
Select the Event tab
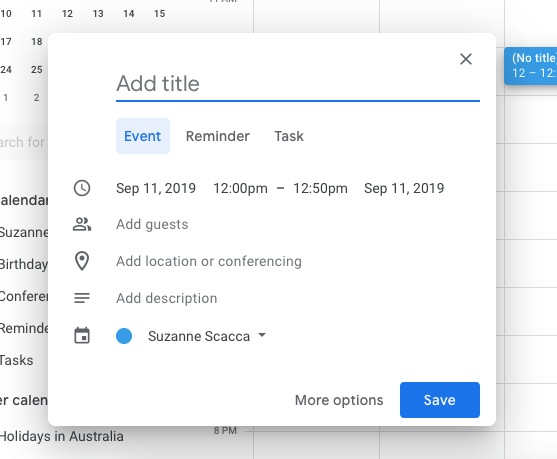click(x=142, y=136)
